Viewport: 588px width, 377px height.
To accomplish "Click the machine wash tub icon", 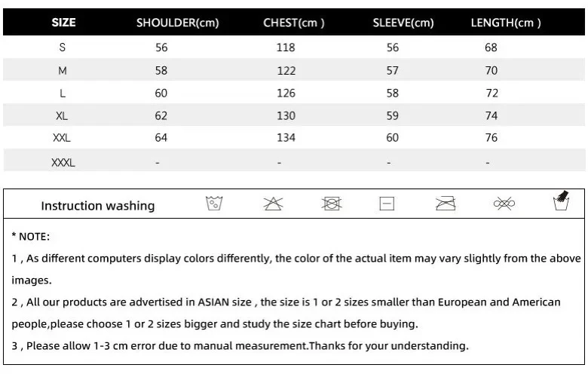I will tap(216, 204).
